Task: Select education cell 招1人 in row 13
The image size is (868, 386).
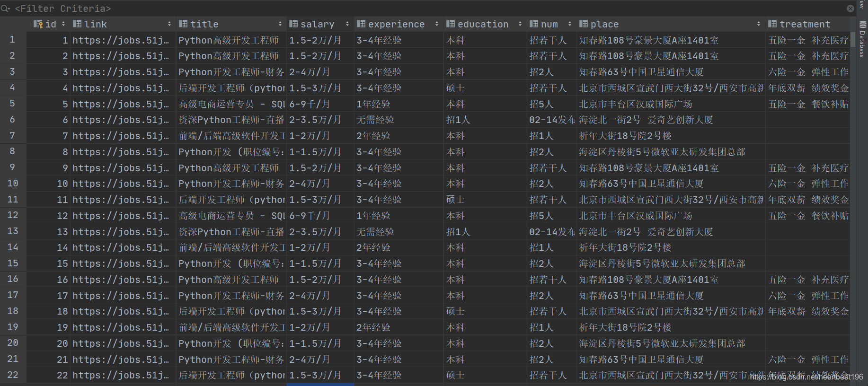Action: [485, 232]
